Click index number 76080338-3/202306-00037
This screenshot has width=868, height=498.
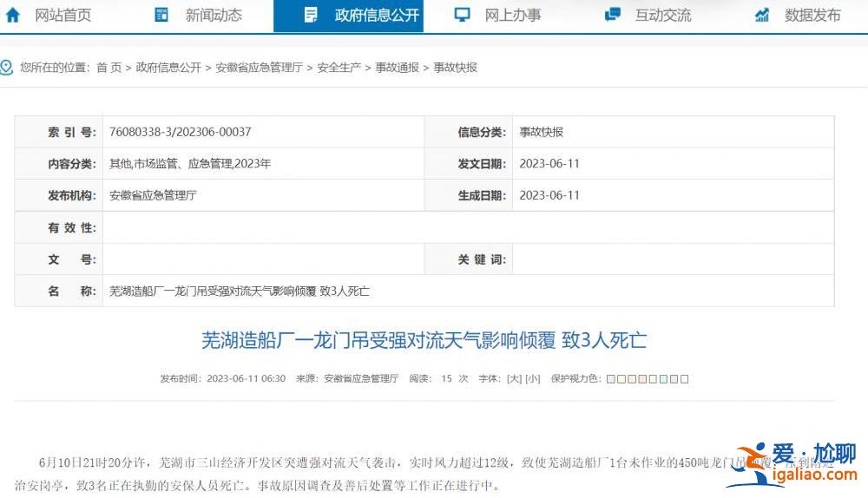point(180,132)
